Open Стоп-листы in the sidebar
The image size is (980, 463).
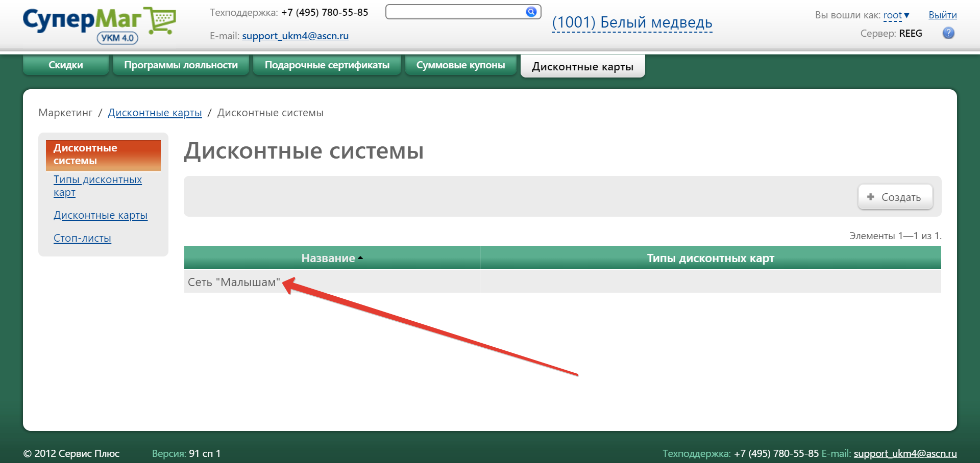(82, 238)
